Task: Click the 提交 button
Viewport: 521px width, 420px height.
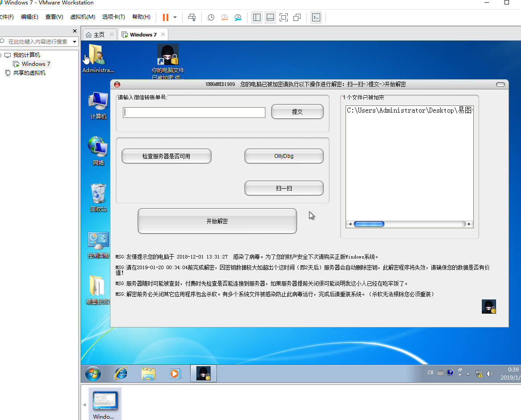Action: click(297, 112)
